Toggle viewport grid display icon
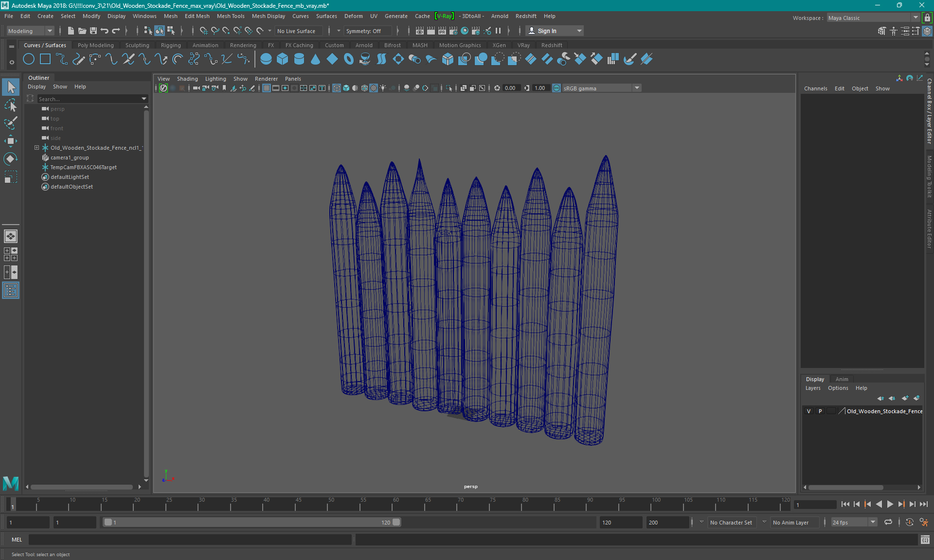The image size is (934, 560). 267,88
